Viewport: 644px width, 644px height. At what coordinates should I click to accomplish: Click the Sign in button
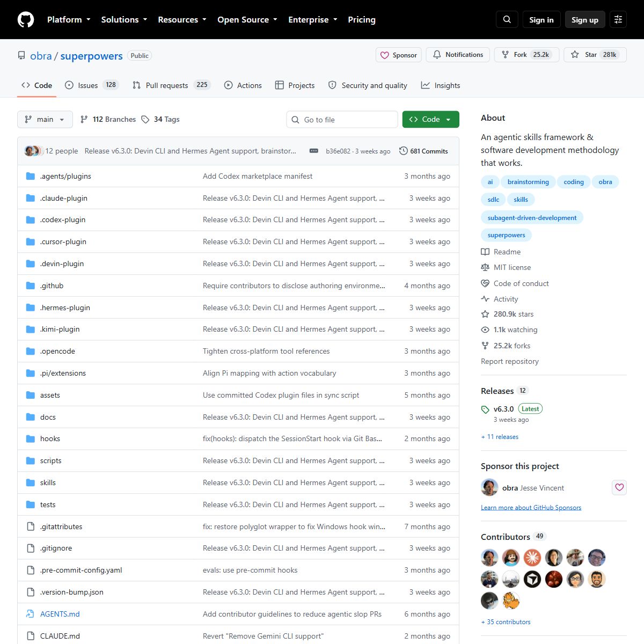(x=541, y=19)
